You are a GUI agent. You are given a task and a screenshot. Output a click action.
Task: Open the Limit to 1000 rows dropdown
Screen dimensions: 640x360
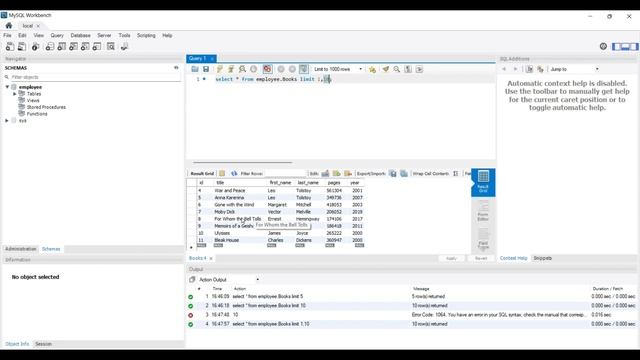coord(338,69)
